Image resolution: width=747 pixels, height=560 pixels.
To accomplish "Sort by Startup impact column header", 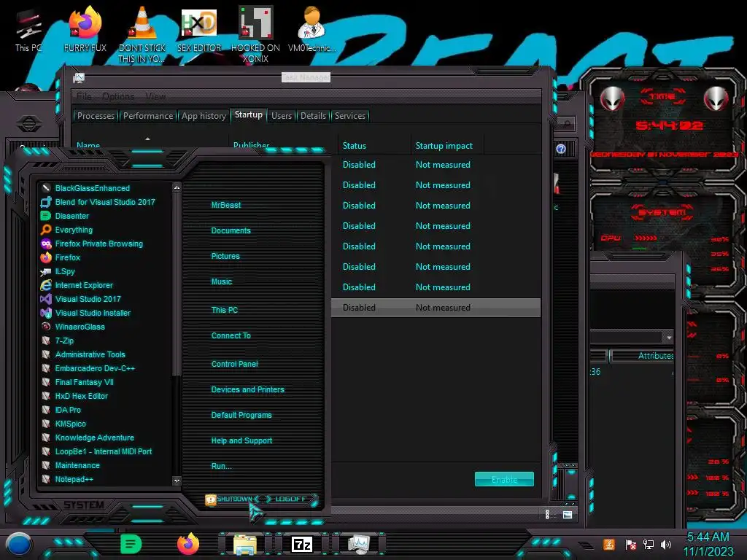I will (444, 146).
